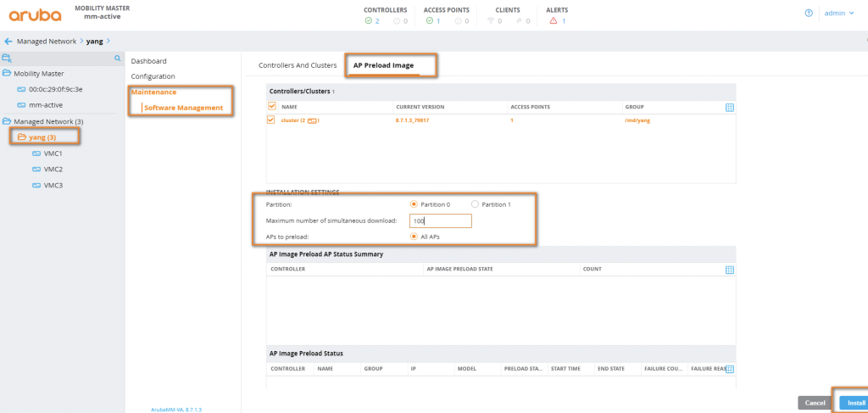Sort by MODEL column in Preload Status
868x413 pixels.
pos(467,369)
